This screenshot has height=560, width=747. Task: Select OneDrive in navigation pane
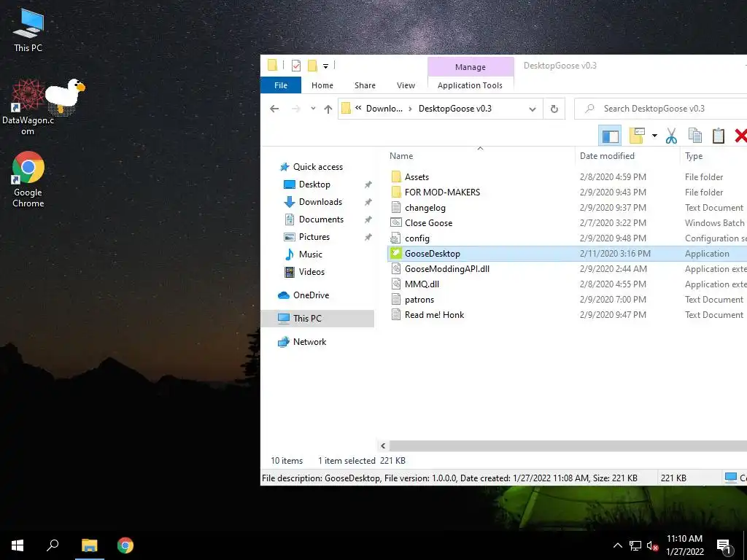coord(311,295)
